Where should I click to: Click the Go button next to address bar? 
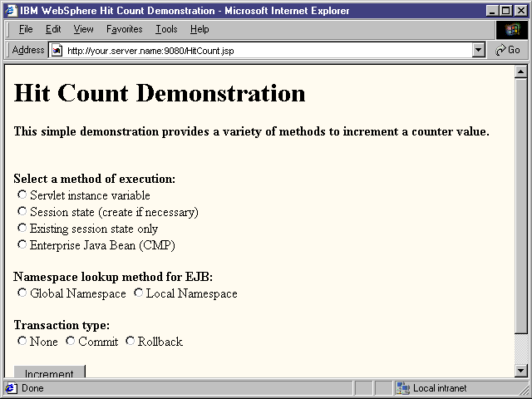point(508,50)
